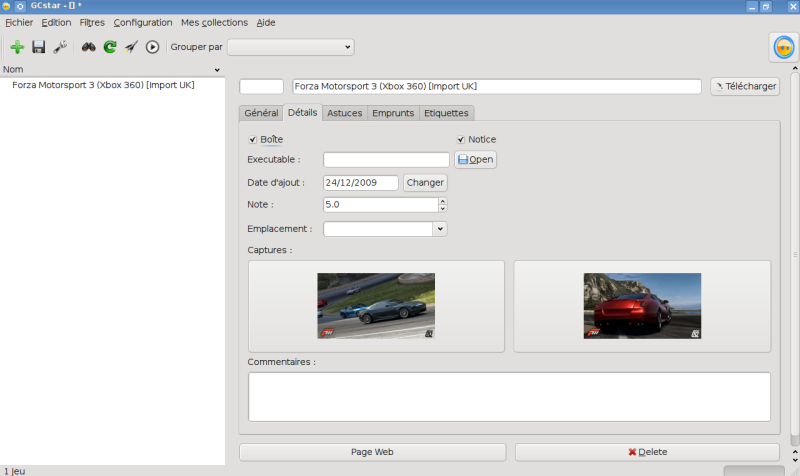Click the small ID field left of title
Screen dimensions: 800x476
(x=261, y=86)
